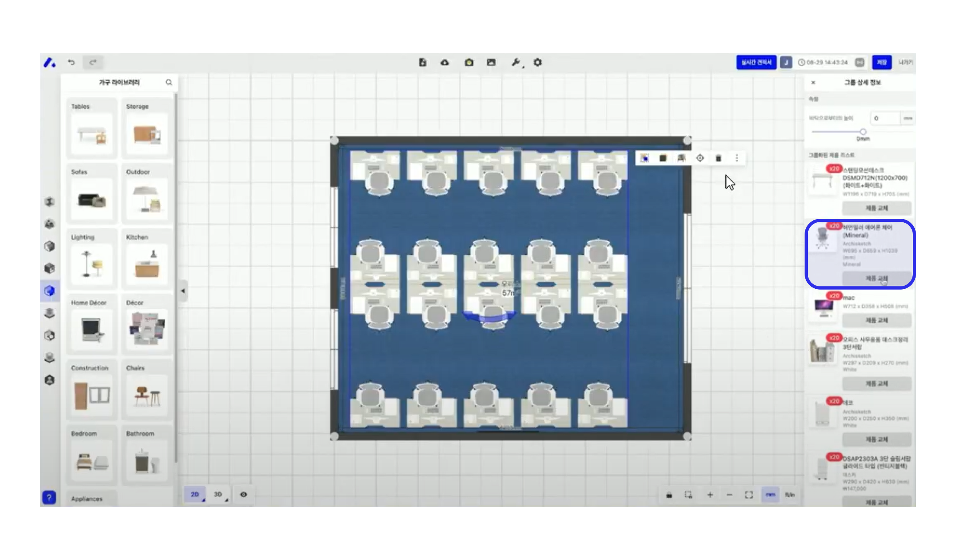Open the Sofas category
The image size is (955, 560).
point(92,194)
